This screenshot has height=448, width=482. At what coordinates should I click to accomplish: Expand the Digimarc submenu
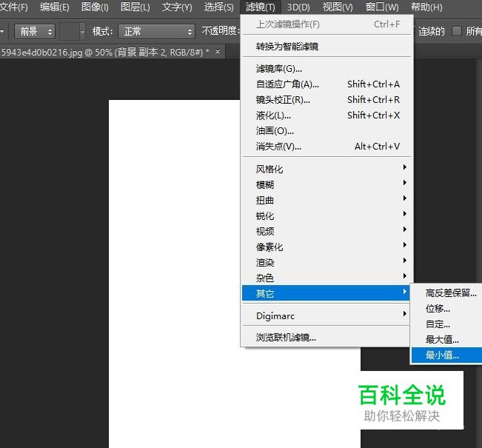click(327, 315)
